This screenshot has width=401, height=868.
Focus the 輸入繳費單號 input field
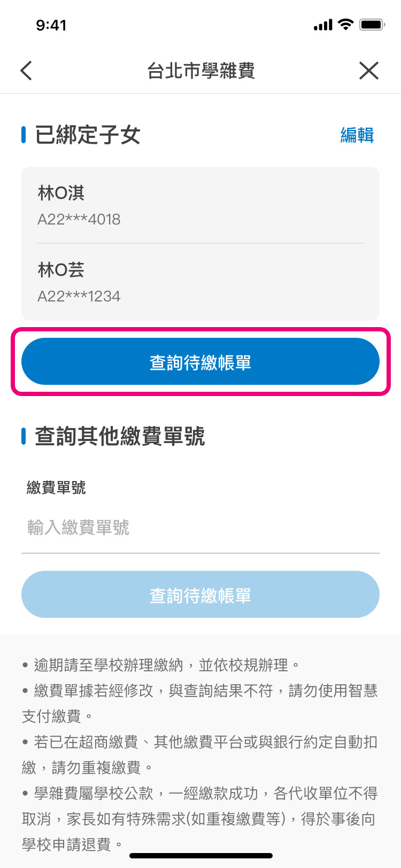[x=200, y=528]
